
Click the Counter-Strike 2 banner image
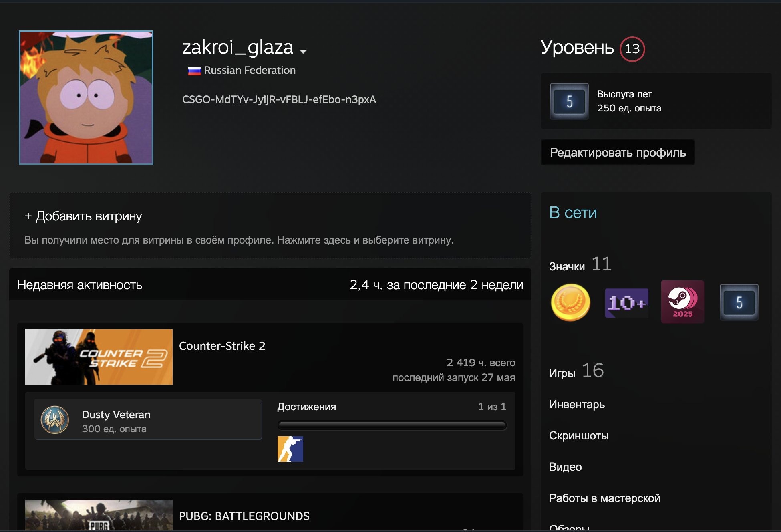(99, 357)
